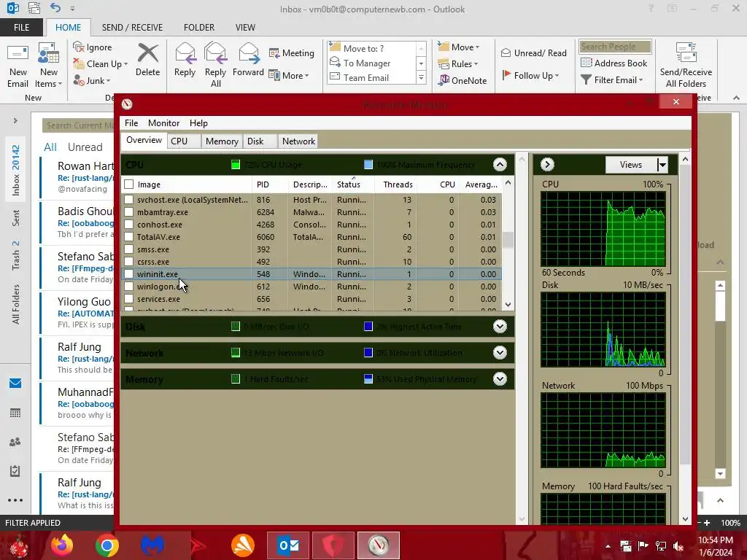Image resolution: width=747 pixels, height=560 pixels.
Task: Switch to the Network tab in Resource Monitor
Action: point(298,141)
